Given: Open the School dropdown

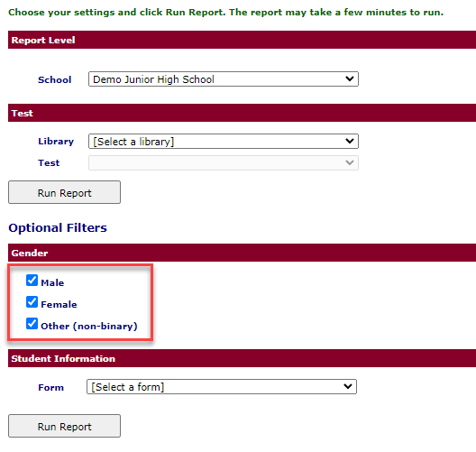Looking at the screenshot, I should [x=224, y=79].
